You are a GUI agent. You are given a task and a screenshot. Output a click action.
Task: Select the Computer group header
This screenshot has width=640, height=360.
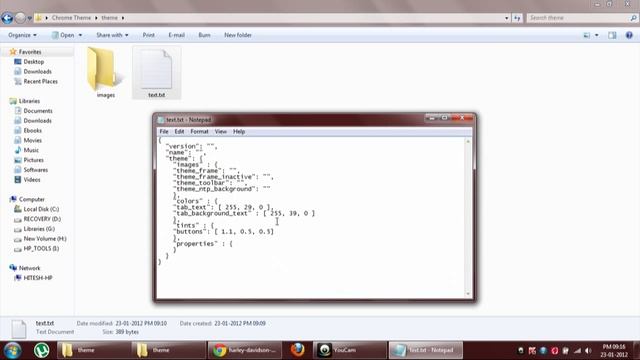(x=31, y=199)
